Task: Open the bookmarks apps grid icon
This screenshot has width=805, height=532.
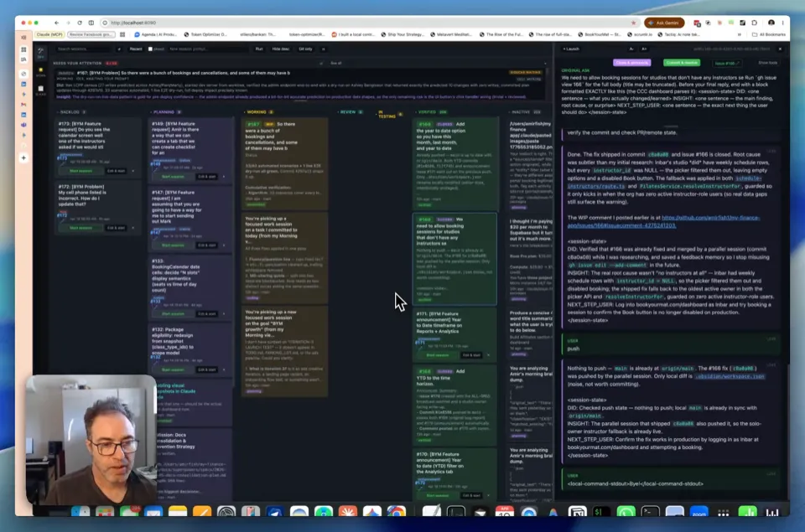Action: click(x=122, y=34)
